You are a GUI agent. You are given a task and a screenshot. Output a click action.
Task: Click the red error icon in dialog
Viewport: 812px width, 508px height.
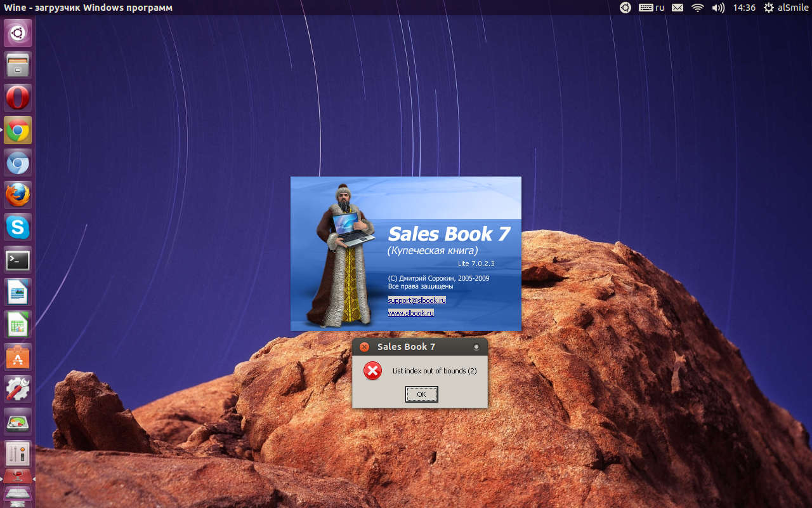pos(373,371)
